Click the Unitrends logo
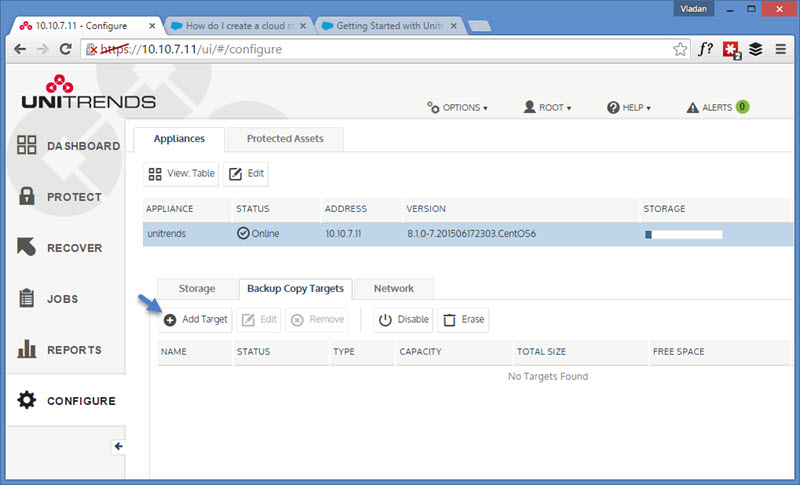Screen dimensions: 800x485 point(88,92)
